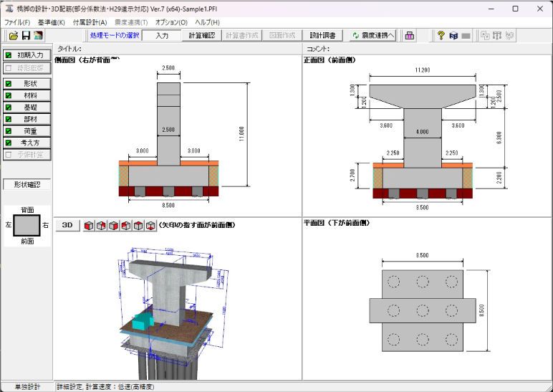Select the cube icon with red right face

click(114, 226)
